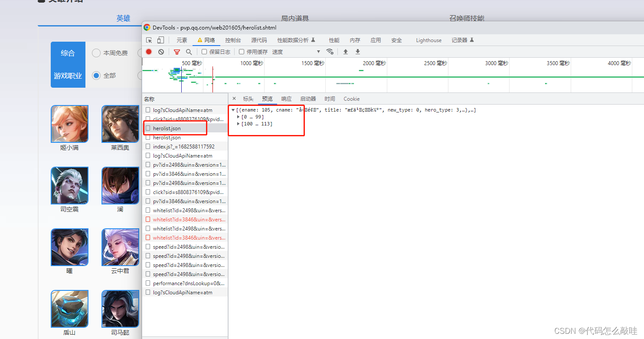This screenshot has height=339, width=644.
Task: Expand the [0 … 99] array group
Action: 238,117
